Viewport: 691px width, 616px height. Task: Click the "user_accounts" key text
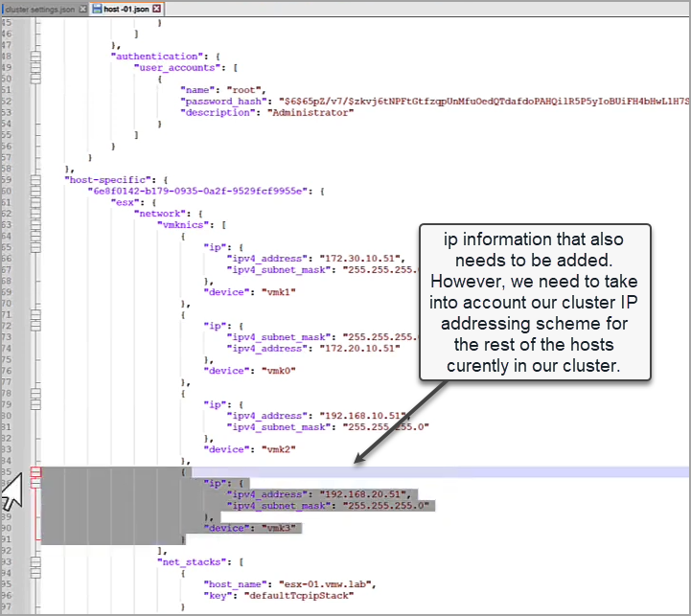[177, 67]
